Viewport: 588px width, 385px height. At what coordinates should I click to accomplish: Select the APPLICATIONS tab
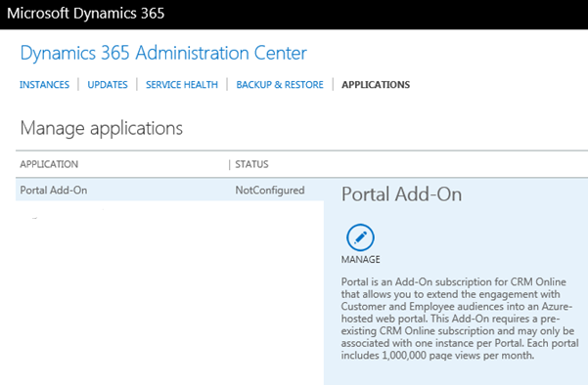[376, 85]
